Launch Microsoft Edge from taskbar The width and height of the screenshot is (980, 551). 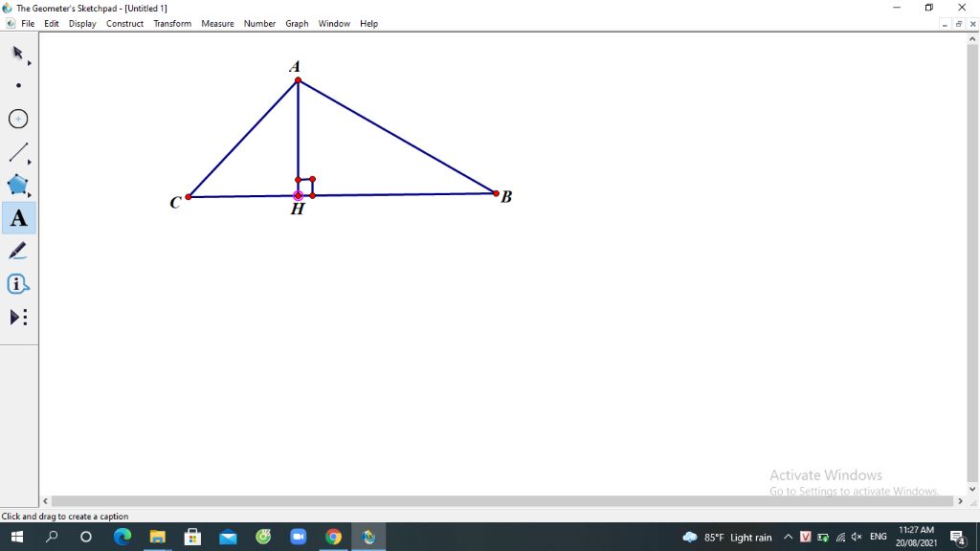[122, 537]
